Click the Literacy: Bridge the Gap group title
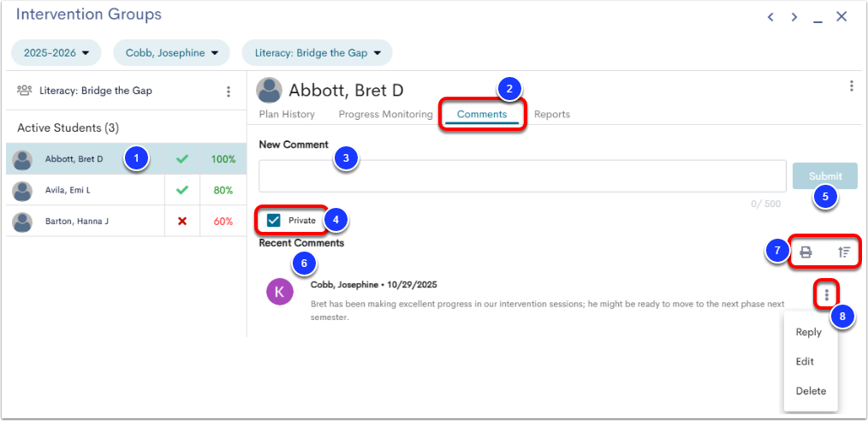This screenshot has width=868, height=421. 96,91
